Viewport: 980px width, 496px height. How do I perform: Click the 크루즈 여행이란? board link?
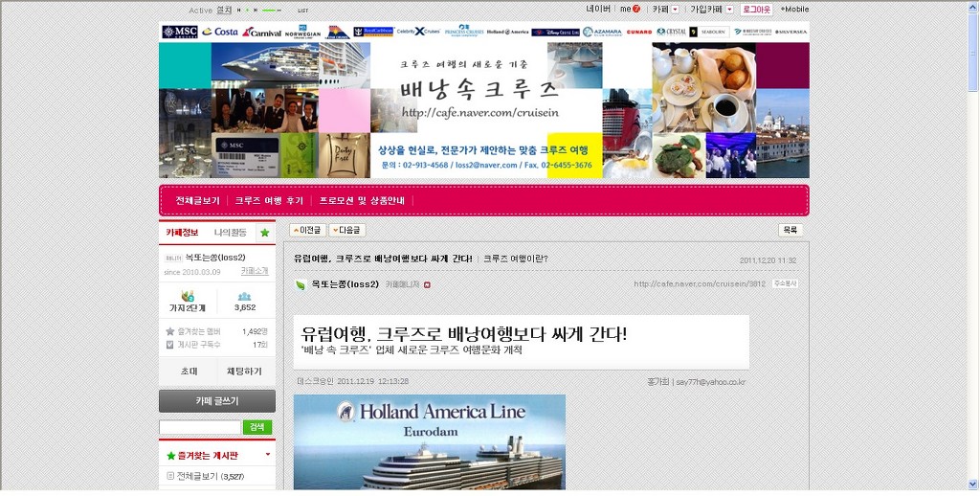[x=516, y=259]
